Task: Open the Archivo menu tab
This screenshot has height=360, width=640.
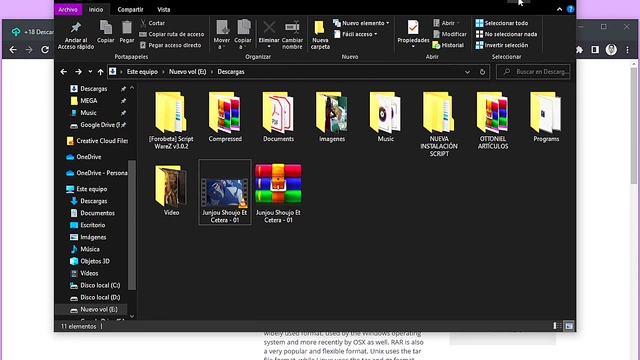Action: coord(68,9)
